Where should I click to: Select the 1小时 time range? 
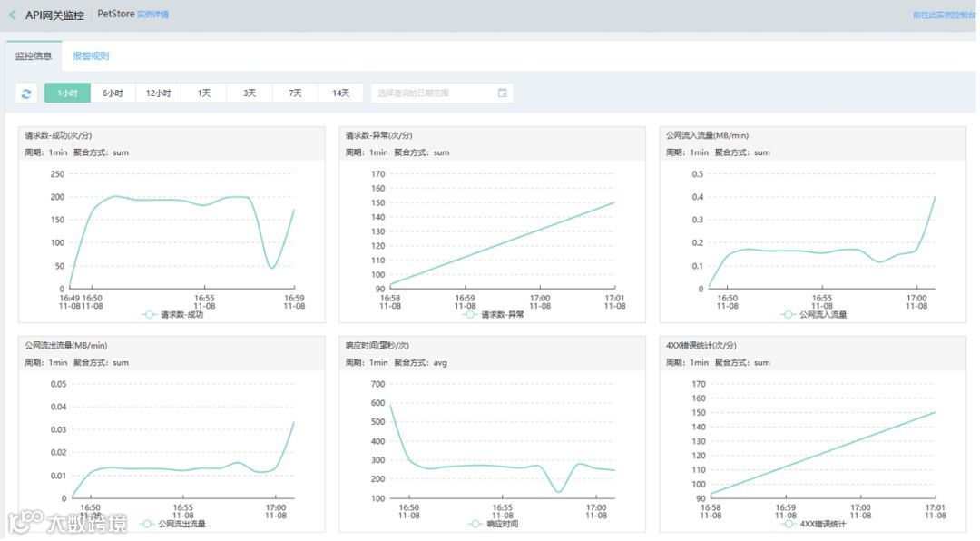67,93
